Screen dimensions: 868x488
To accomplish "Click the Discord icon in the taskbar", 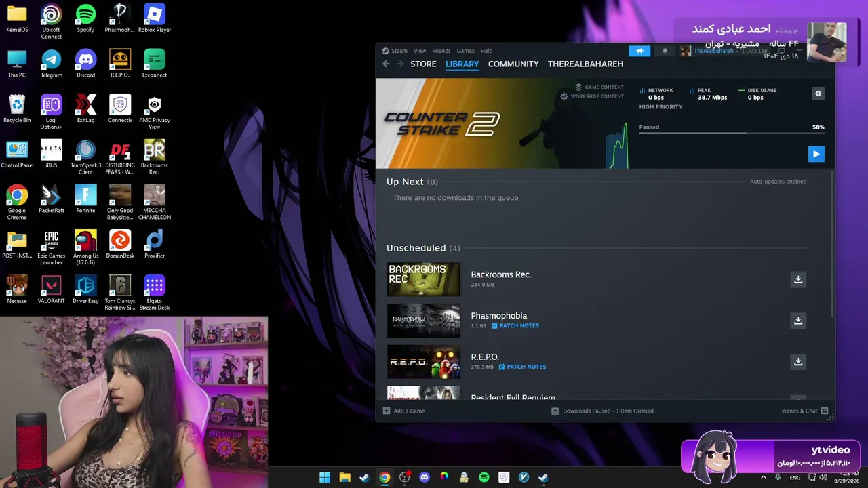I will pyautogui.click(x=425, y=477).
